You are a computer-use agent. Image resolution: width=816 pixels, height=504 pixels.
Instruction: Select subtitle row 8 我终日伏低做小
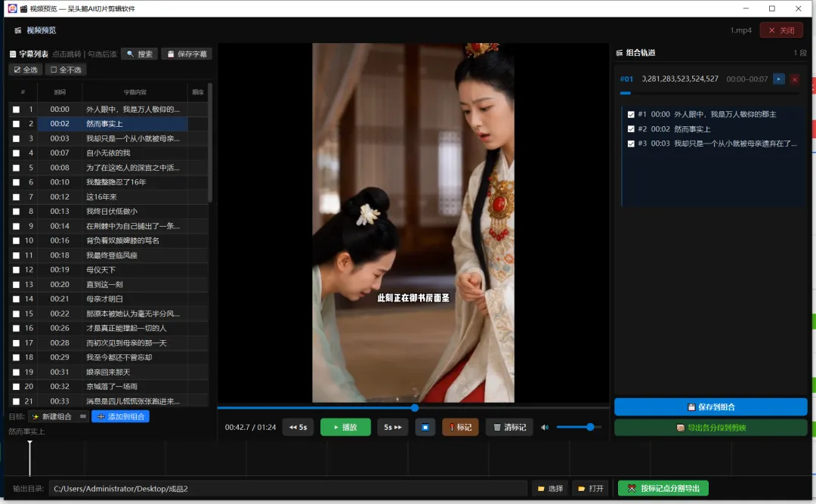(x=108, y=212)
